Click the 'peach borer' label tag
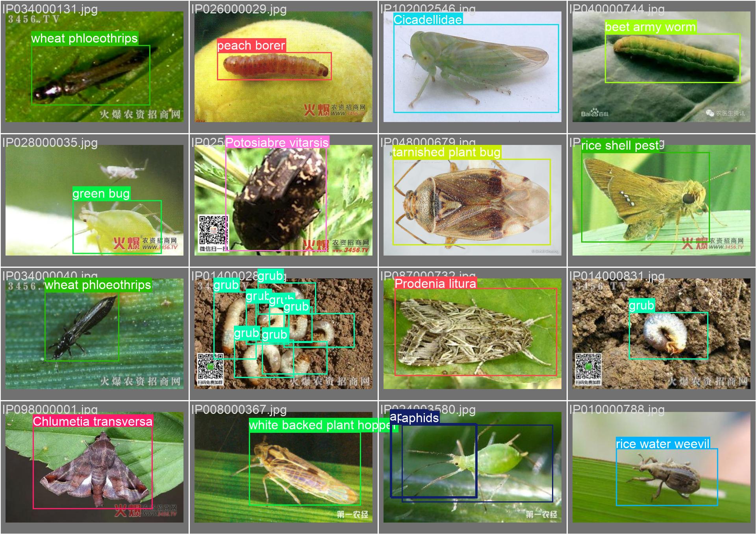This screenshot has height=534, width=756. coord(251,45)
